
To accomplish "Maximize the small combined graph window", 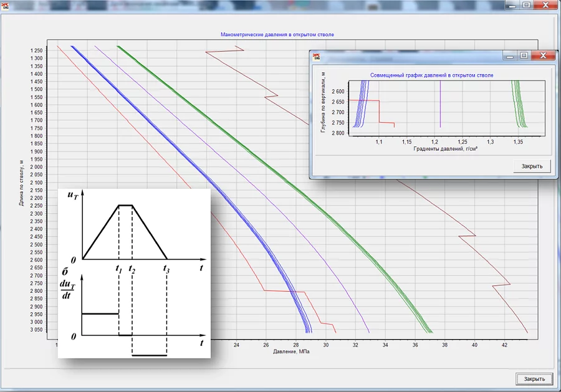I will pyautogui.click(x=524, y=55).
